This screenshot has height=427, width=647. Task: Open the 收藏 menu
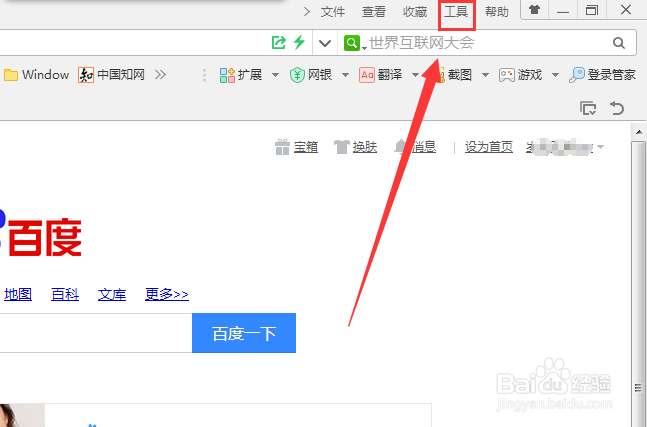[x=415, y=12]
